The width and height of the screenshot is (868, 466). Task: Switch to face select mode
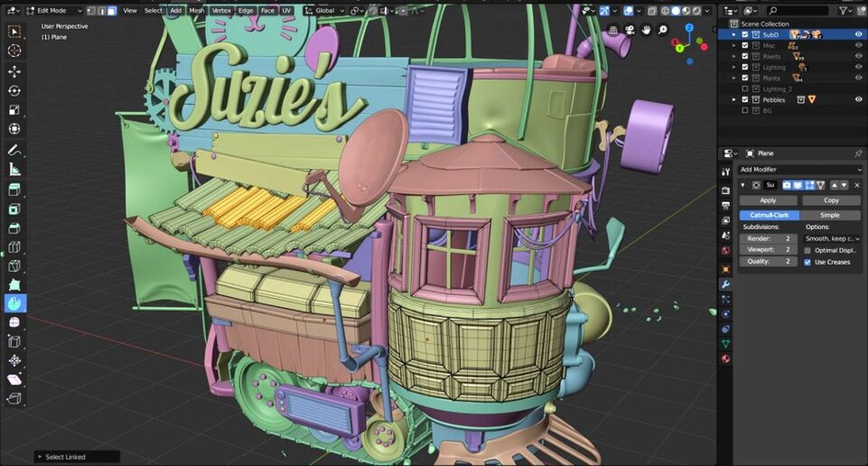pyautogui.click(x=112, y=11)
